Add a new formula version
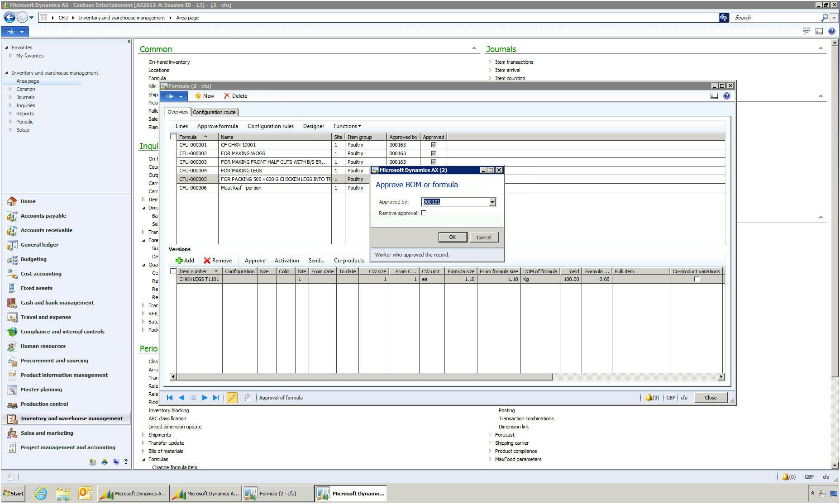This screenshot has height=504, width=840. (185, 261)
